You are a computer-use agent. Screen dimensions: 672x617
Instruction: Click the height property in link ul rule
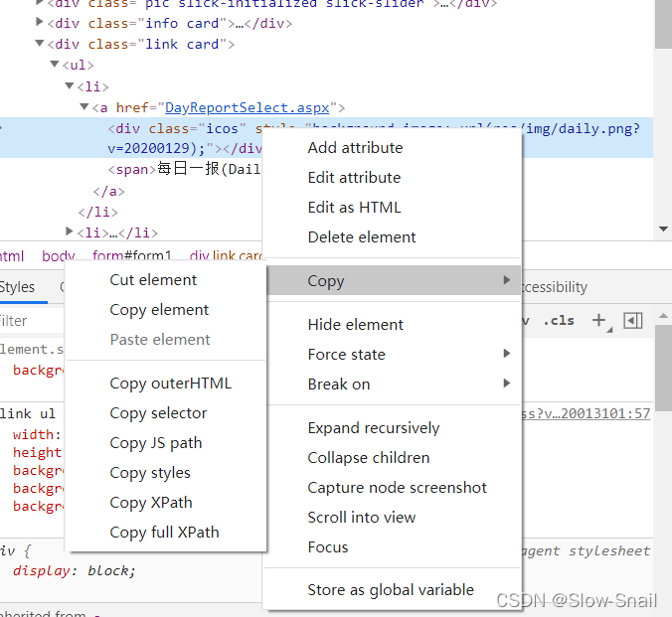38,452
